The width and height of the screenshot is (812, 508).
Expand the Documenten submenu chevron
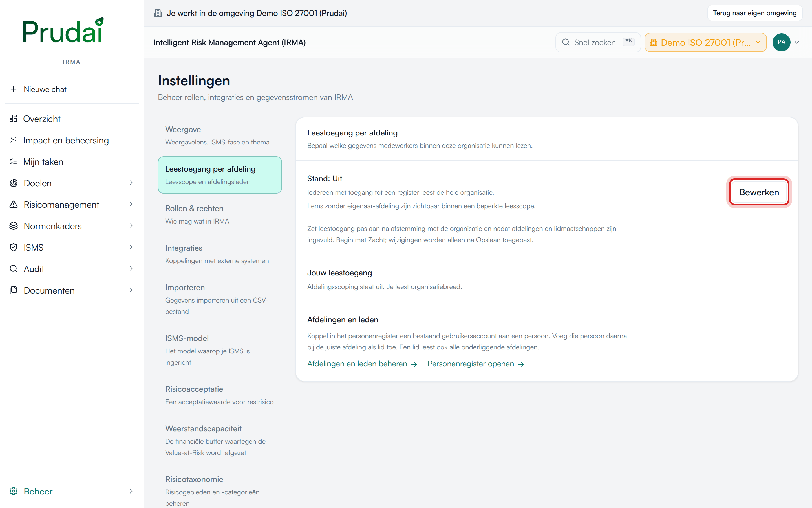click(131, 290)
